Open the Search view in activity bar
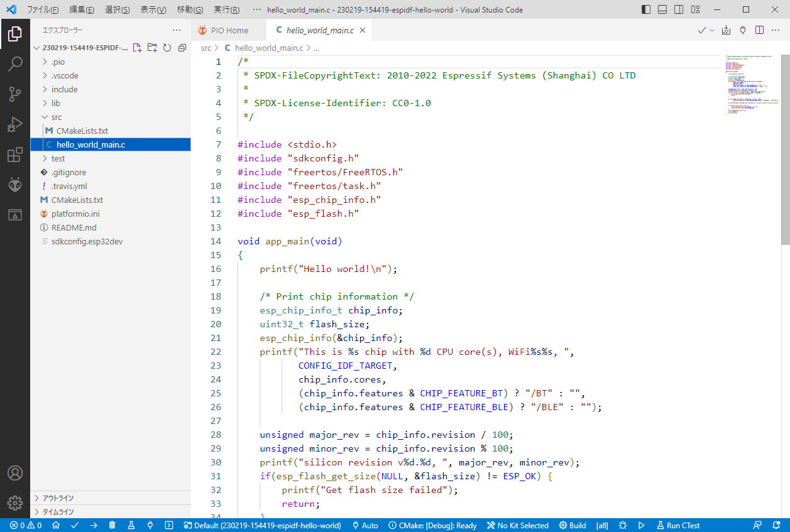This screenshot has width=790, height=532. click(x=15, y=64)
